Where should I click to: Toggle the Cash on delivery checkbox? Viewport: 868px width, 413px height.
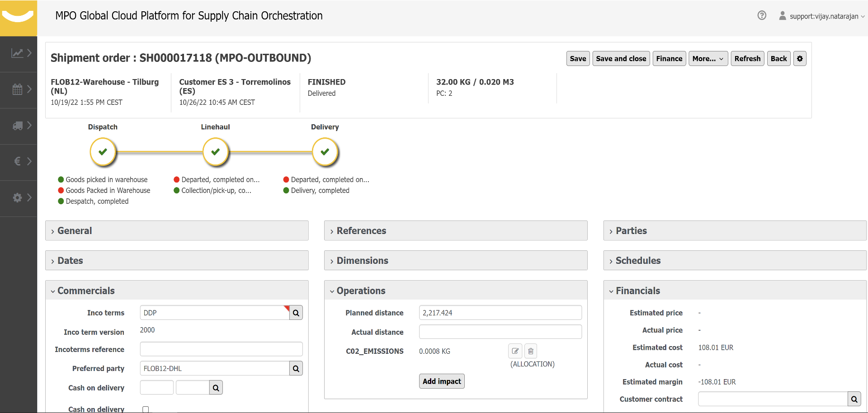(x=146, y=409)
